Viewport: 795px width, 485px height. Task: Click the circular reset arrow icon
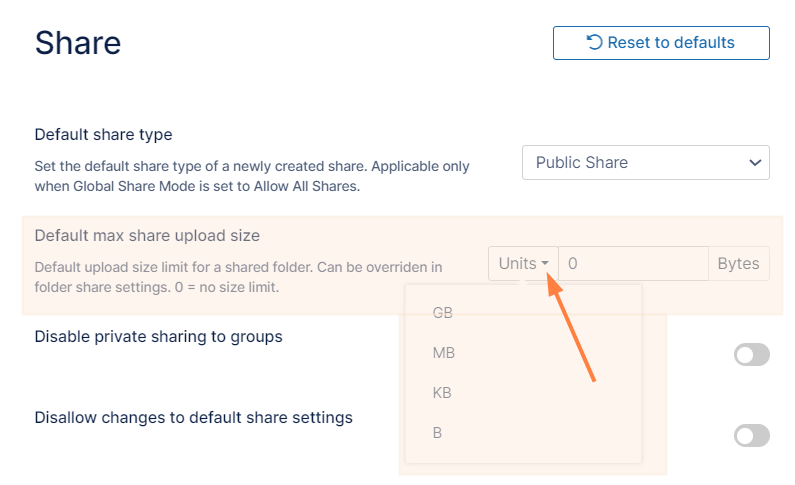pos(594,42)
